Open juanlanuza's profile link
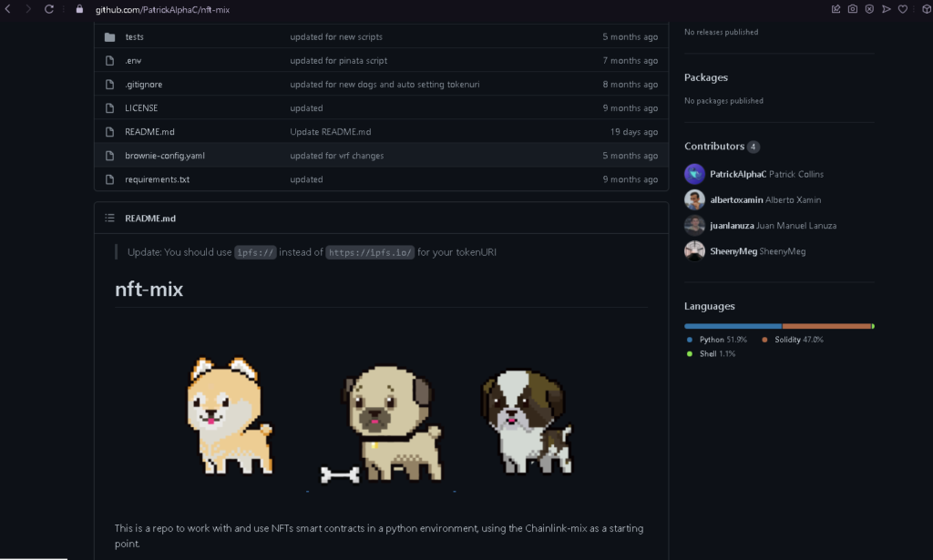This screenshot has width=933, height=560. tap(732, 225)
